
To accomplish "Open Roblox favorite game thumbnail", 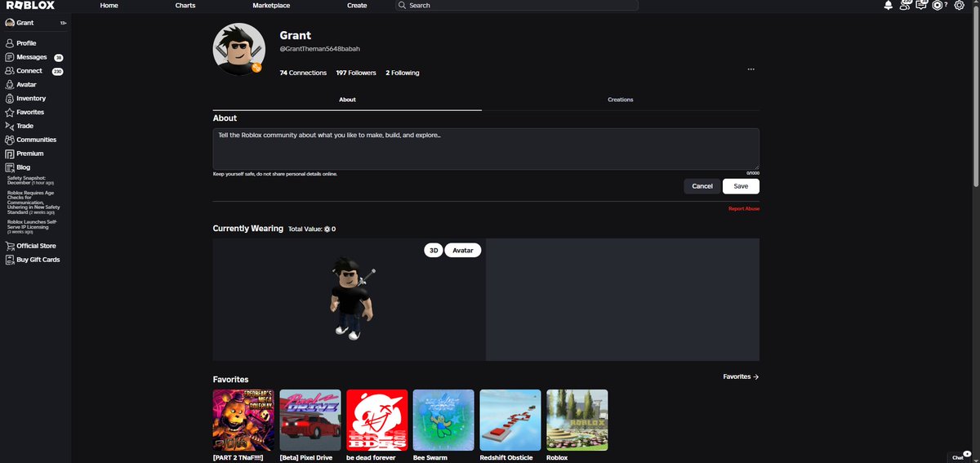I will (577, 420).
